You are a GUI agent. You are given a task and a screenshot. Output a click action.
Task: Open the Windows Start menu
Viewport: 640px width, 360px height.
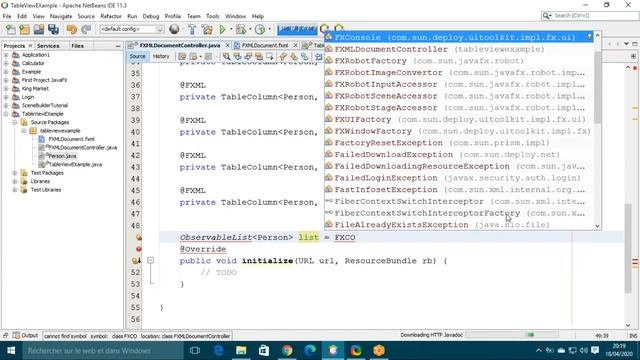[x=11, y=351]
